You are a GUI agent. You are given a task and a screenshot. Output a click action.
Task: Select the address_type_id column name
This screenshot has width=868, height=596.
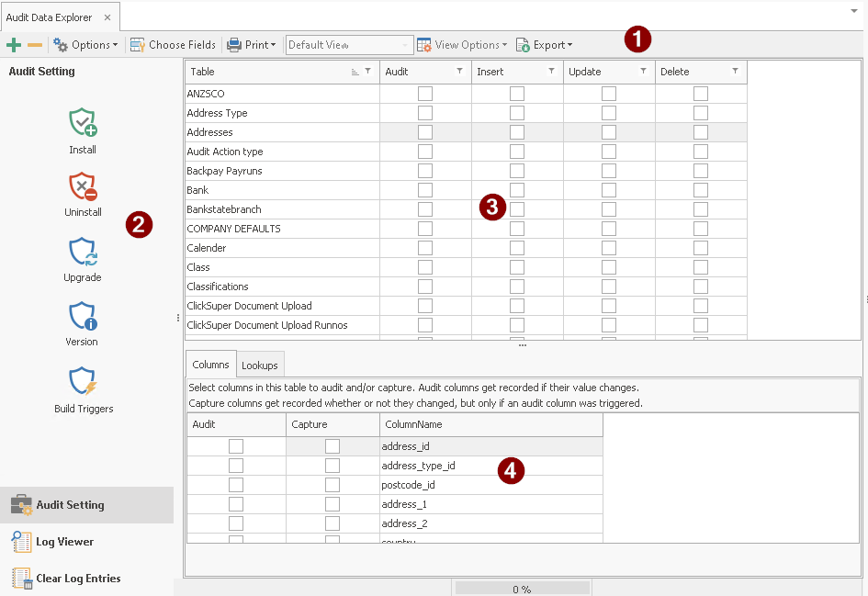click(418, 466)
